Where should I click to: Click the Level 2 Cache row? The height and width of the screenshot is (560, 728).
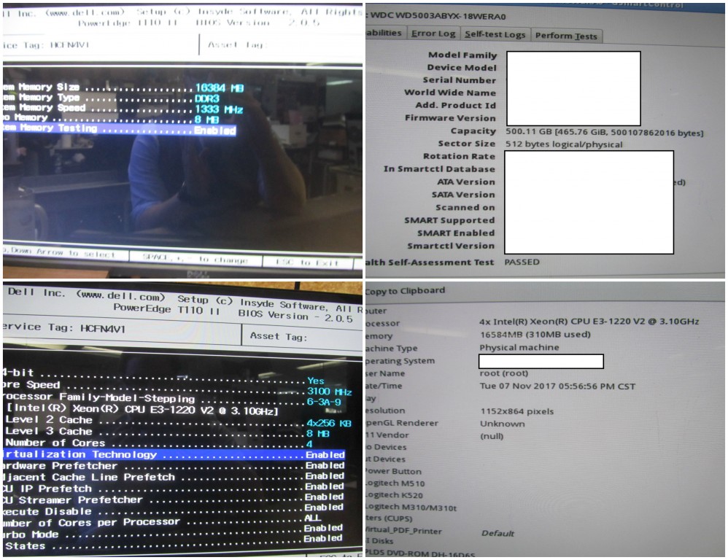pyautogui.click(x=178, y=421)
